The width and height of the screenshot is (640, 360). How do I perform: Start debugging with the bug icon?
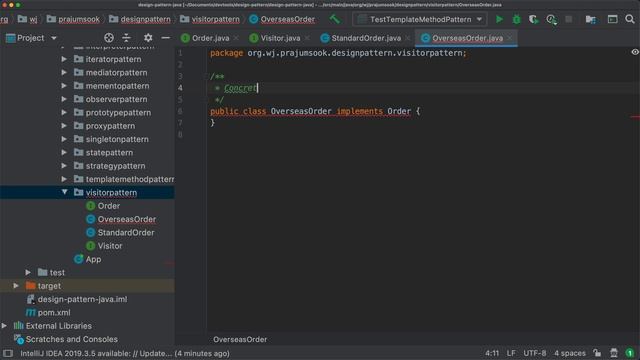[x=516, y=19]
